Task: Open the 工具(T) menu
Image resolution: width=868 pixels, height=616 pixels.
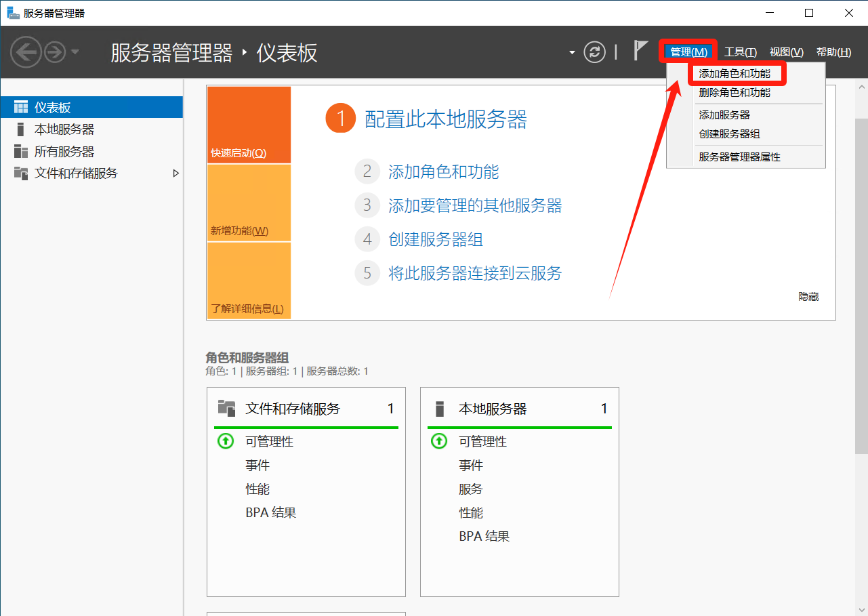Action: click(740, 52)
